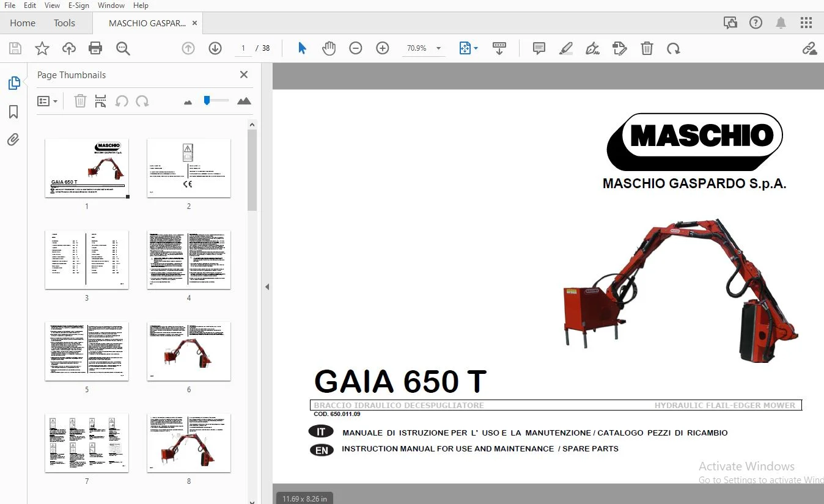Select the highlight text tool
Screen dimensions: 824x504
565,48
